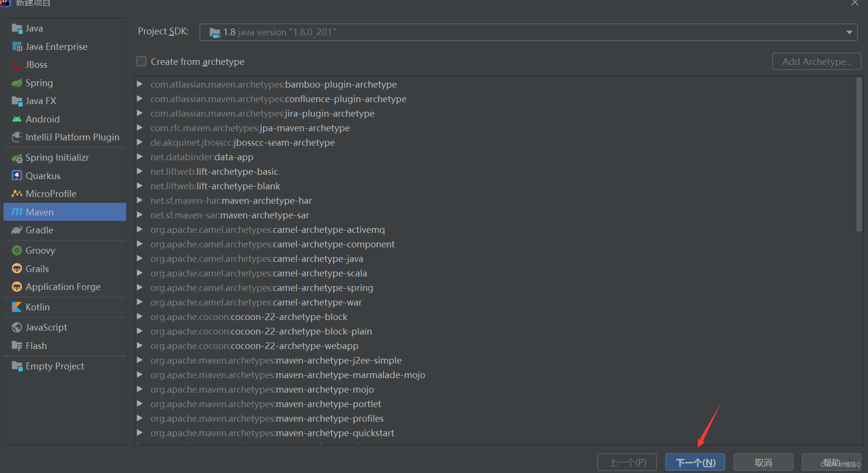Viewport: 868px width, 473px height.
Task: Click the Application Forge icon
Action: pos(17,287)
